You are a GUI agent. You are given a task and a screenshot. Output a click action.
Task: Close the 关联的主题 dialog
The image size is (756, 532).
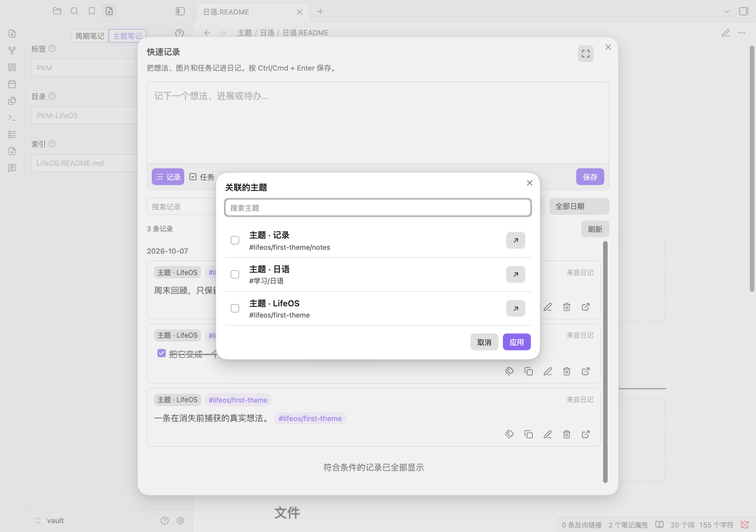point(530,183)
